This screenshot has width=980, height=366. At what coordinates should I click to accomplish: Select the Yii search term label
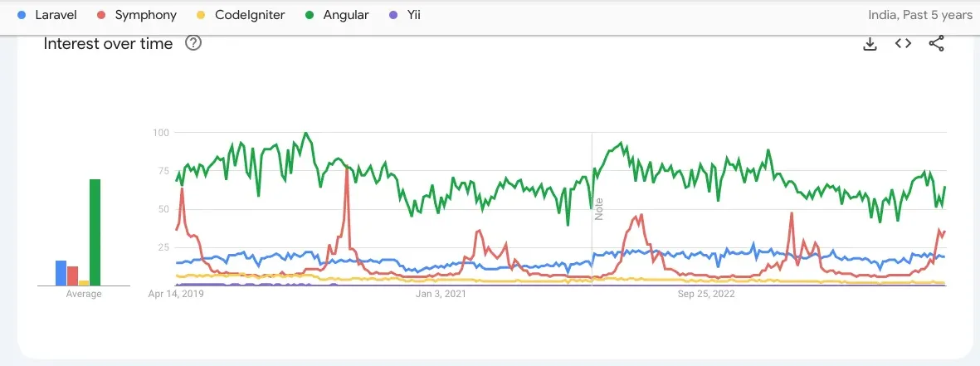click(x=413, y=14)
